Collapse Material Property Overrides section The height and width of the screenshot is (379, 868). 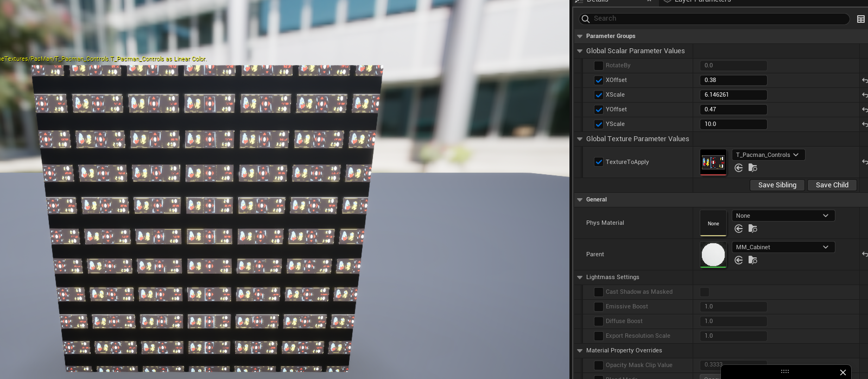click(x=580, y=351)
